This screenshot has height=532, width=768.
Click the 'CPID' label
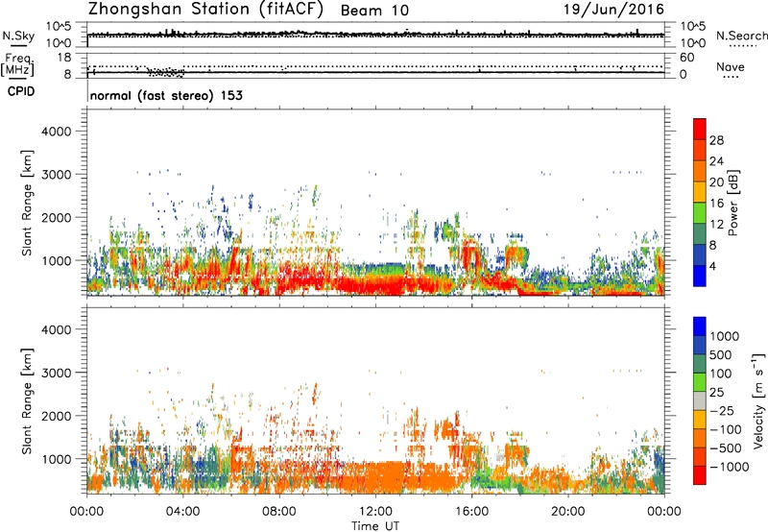[21, 91]
